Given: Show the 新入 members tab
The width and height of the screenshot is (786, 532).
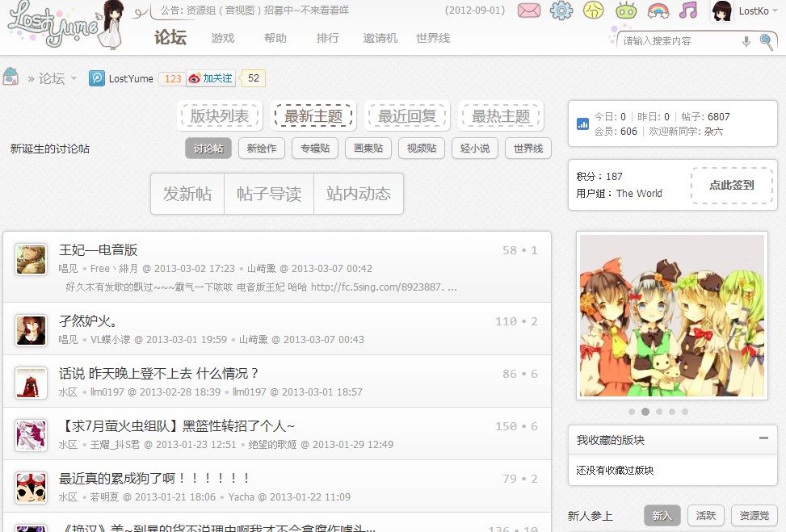Looking at the screenshot, I should tap(662, 516).
